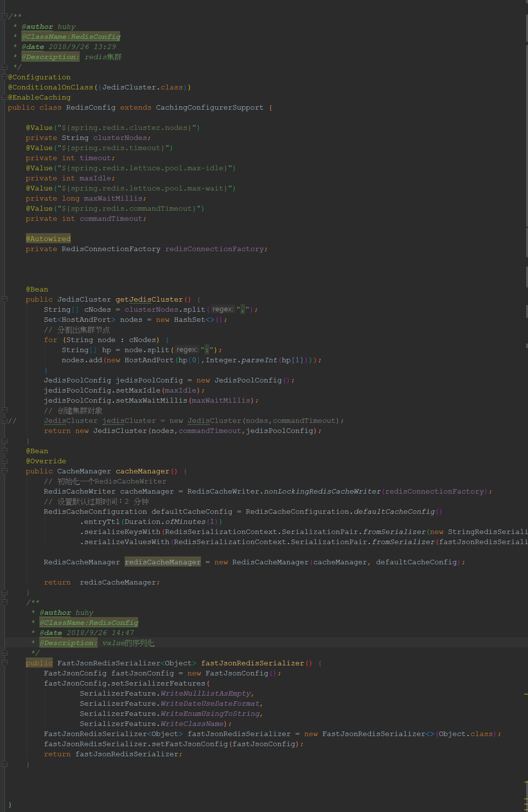Collapse the cacheManager method using its gutter fold
The image size is (528, 812).
pyautogui.click(x=4, y=471)
